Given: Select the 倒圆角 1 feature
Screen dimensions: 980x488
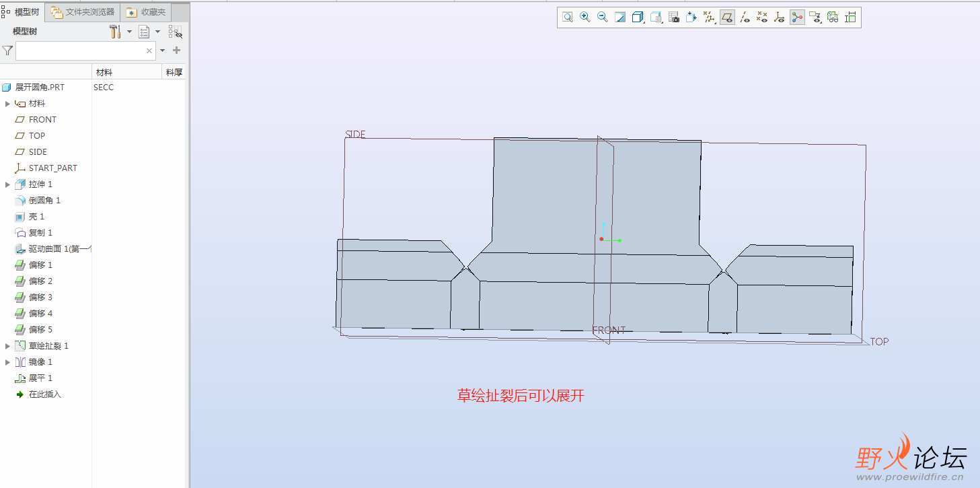Looking at the screenshot, I should [44, 201].
